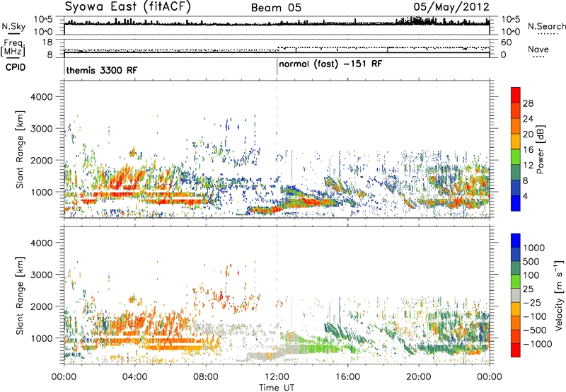Viewport: 566px width, 392px height.
Task: Click the 'N.Search' legend label
Action: coord(546,26)
